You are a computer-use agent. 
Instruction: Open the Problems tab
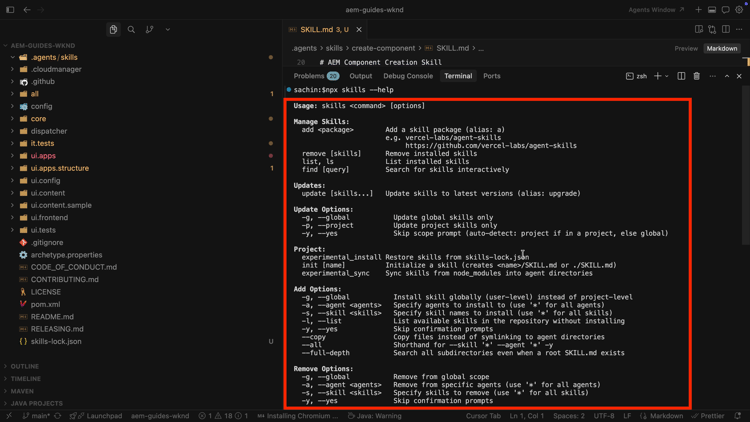316,76
